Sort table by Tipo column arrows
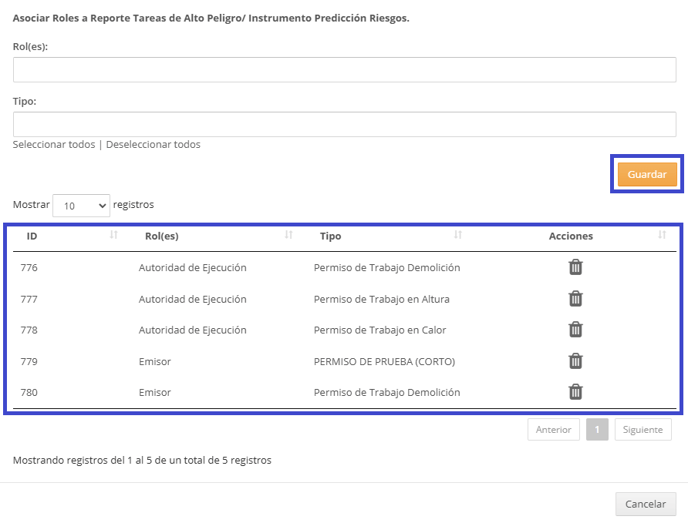This screenshot has height=523, width=688. click(x=458, y=235)
